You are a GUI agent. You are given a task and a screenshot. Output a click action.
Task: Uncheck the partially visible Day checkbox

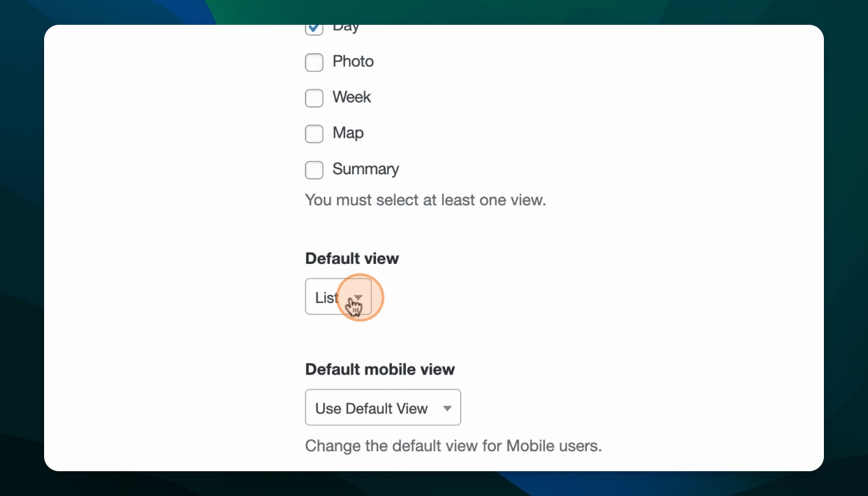pyautogui.click(x=314, y=28)
